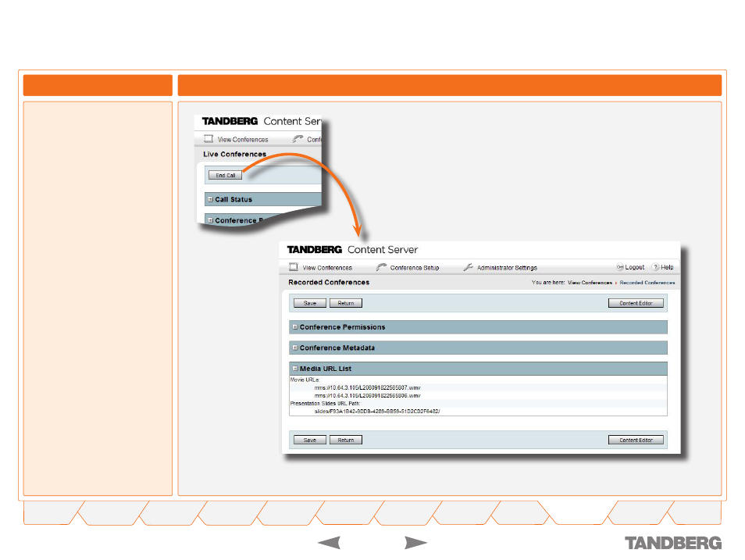Click the Logout link
This screenshot has width=745, height=560.
pyautogui.click(x=635, y=267)
